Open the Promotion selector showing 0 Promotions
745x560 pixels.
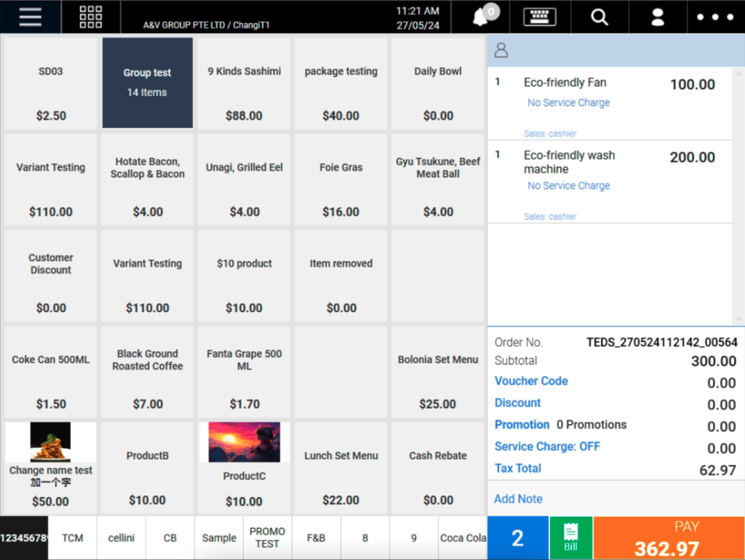point(522,425)
